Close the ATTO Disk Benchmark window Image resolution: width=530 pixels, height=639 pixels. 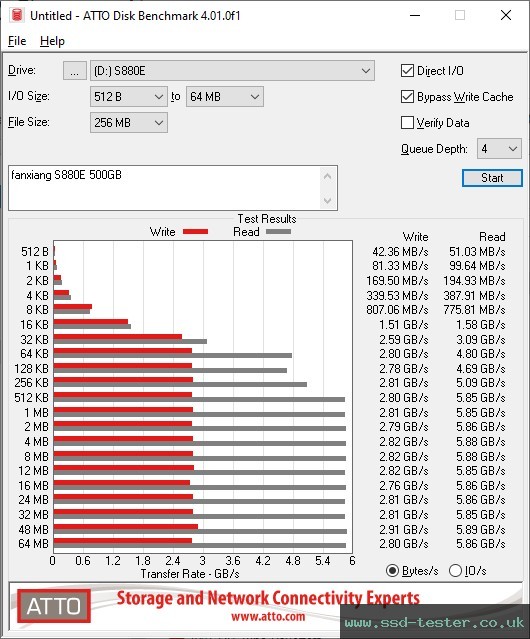(506, 15)
